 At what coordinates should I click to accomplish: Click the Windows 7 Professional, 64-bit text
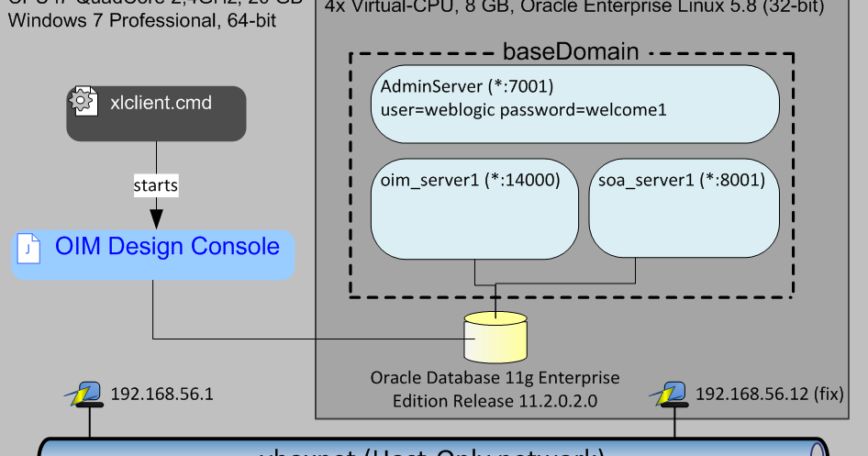[x=142, y=20]
